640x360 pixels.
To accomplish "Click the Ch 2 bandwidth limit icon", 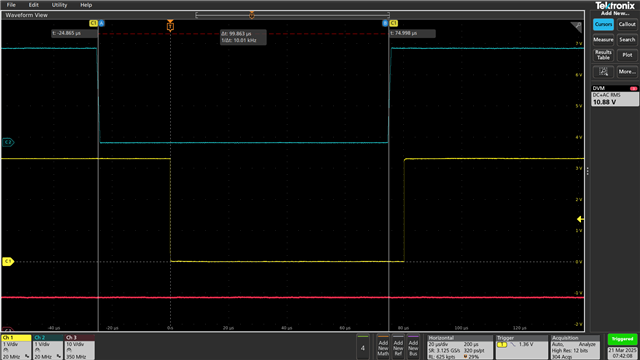I will [59, 357].
